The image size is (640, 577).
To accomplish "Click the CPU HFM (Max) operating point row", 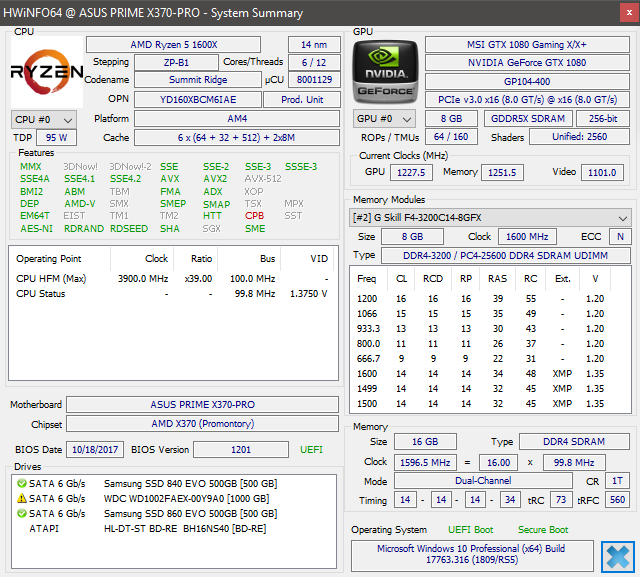I will click(173, 279).
